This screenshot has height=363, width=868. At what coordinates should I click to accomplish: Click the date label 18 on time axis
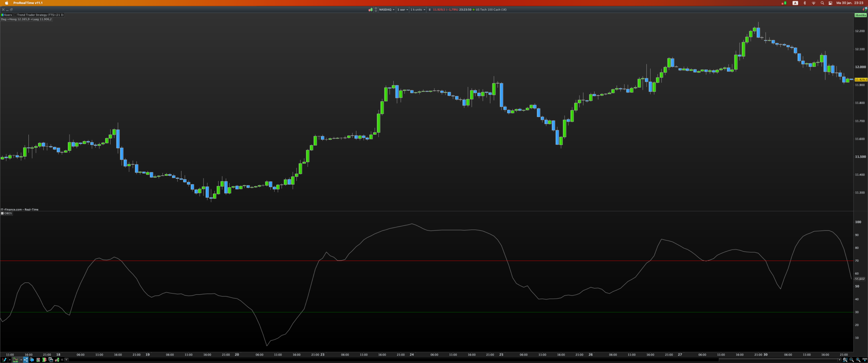click(x=58, y=355)
